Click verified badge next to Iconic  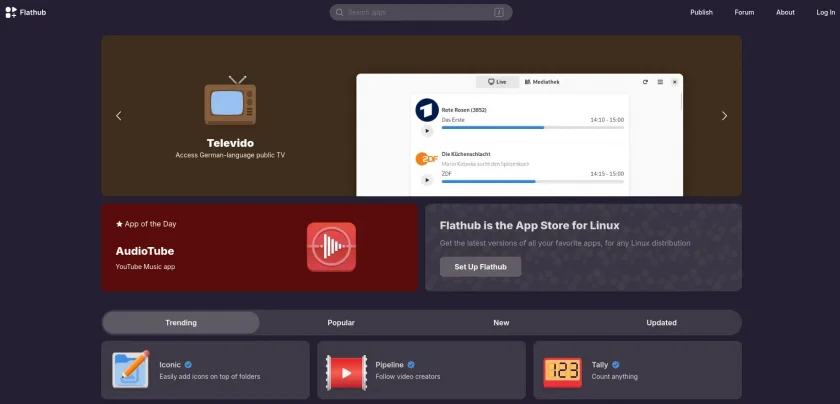coord(189,365)
